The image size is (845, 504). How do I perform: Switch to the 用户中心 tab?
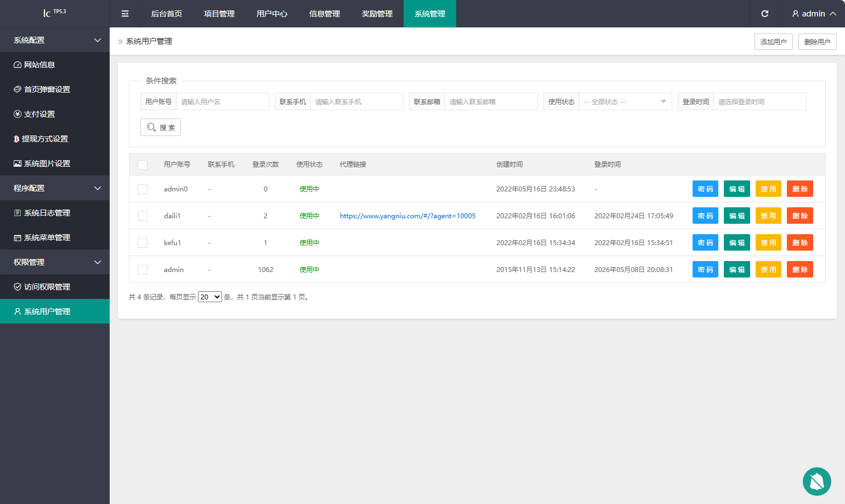[x=272, y=14]
